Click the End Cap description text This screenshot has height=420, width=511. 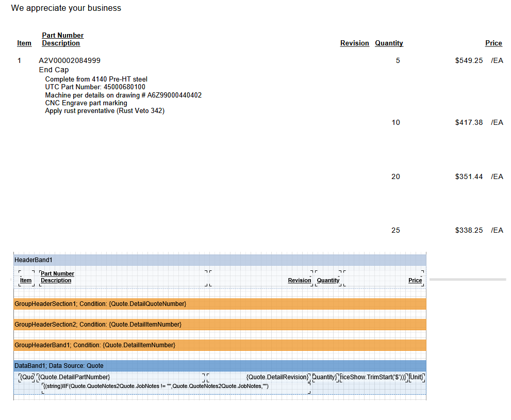(54, 70)
